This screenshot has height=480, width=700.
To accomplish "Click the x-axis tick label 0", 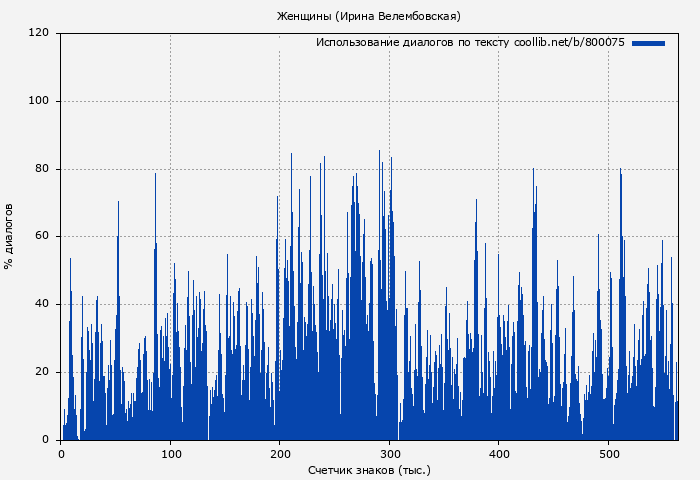I will [x=61, y=454].
